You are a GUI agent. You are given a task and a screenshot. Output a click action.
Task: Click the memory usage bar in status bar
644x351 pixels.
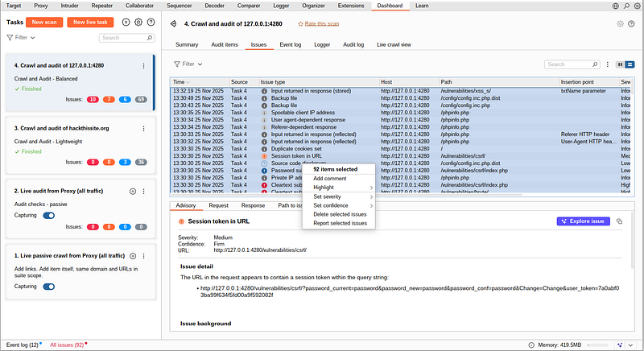tap(597, 345)
